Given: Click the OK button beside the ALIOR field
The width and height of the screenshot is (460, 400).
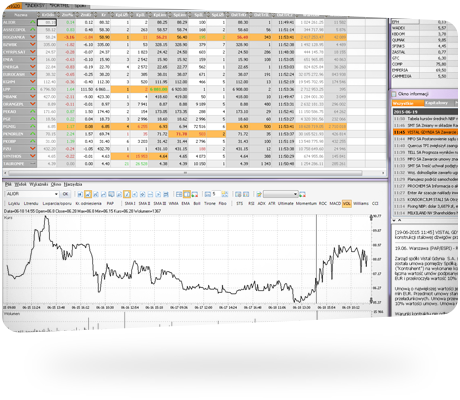Looking at the screenshot, I should pos(65,194).
